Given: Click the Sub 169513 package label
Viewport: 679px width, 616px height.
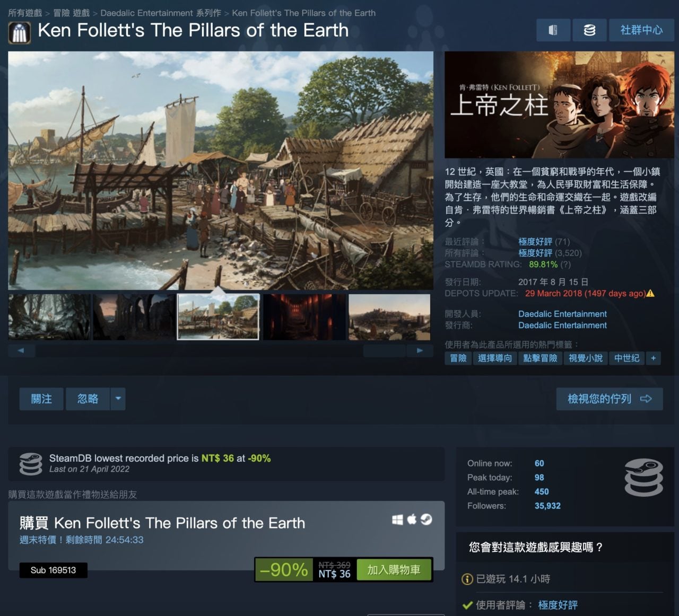Looking at the screenshot, I should point(53,570).
